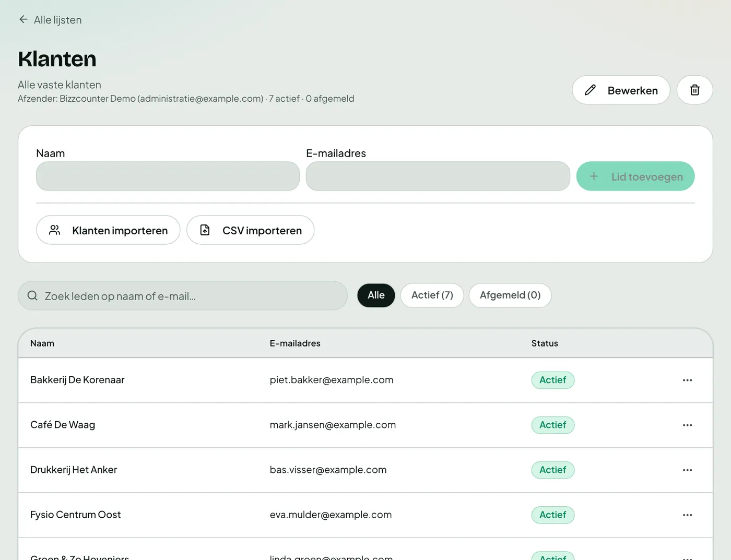Image resolution: width=731 pixels, height=560 pixels.
Task: Click the Klanten importeren button label
Action: pyautogui.click(x=120, y=231)
